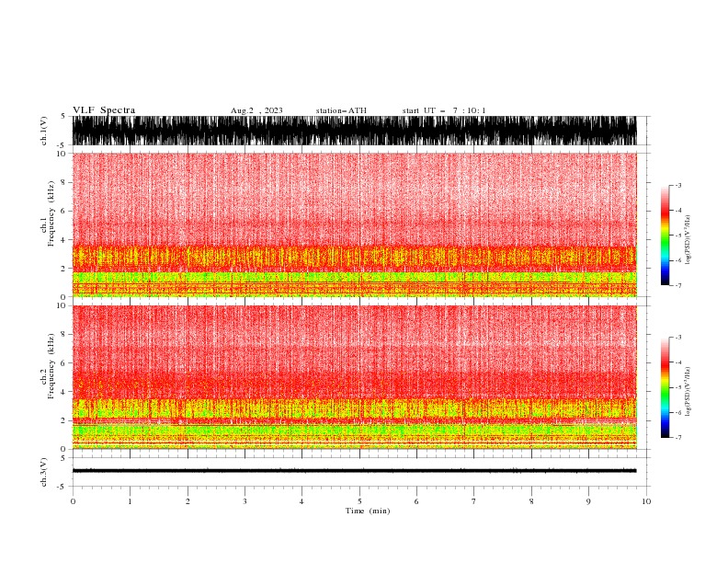Viewport: 728px width, 563px height.
Task: Click time-axis tick label "0"
Action: 73,501
